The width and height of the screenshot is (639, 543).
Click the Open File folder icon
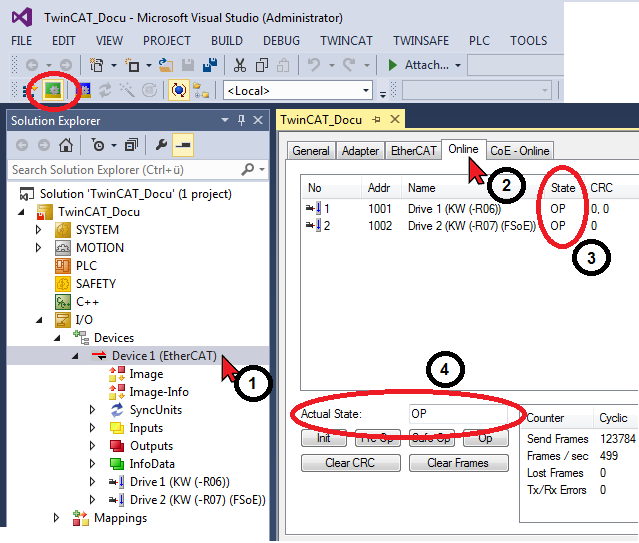(165, 65)
